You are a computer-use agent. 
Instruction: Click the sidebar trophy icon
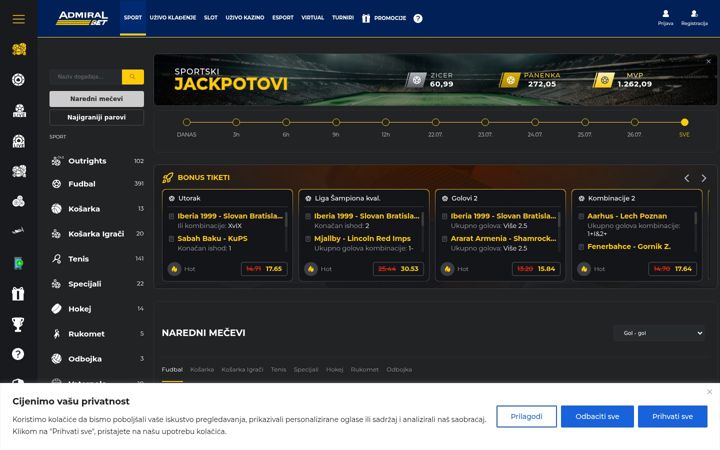(18, 324)
